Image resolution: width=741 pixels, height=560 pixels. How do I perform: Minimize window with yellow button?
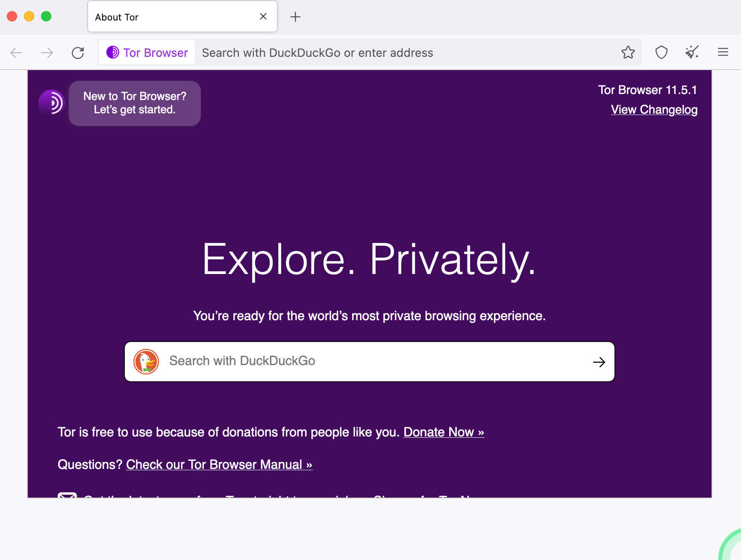coord(29,16)
